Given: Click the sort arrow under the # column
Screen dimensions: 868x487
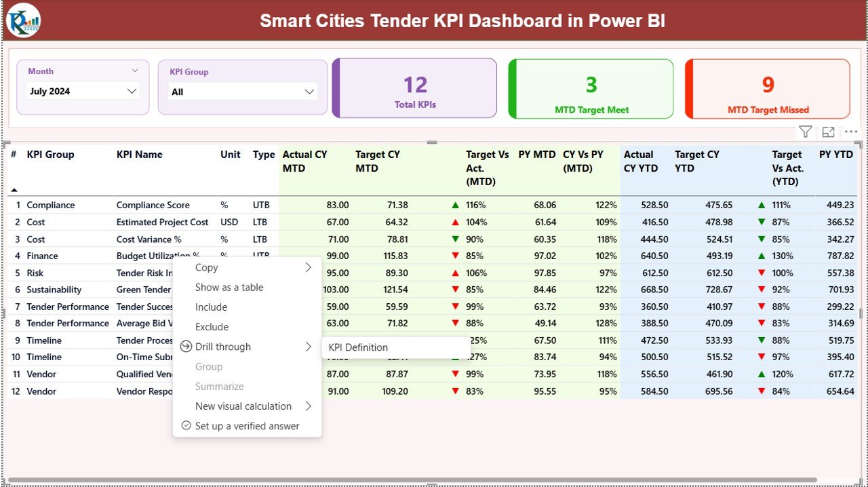Looking at the screenshot, I should coord(14,190).
